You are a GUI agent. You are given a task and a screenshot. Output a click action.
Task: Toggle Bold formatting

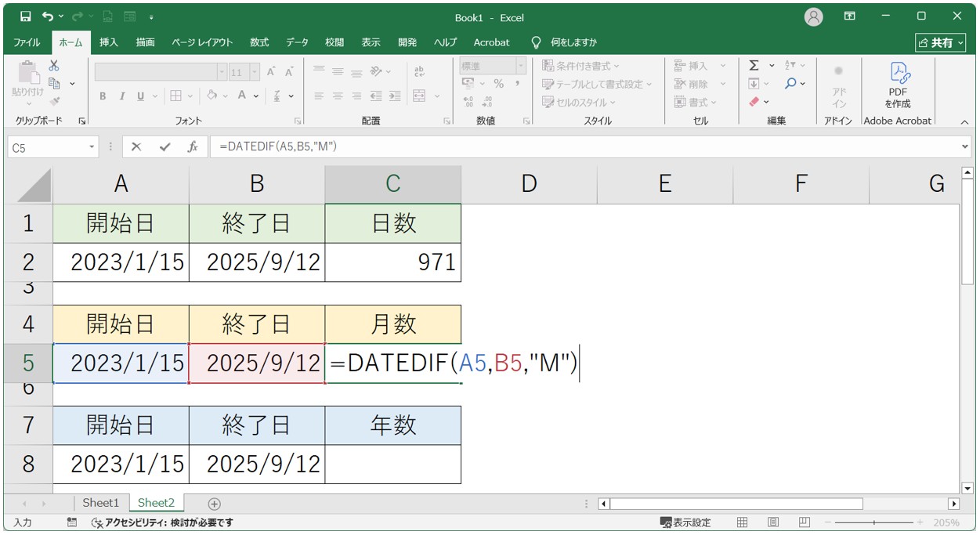(x=103, y=96)
